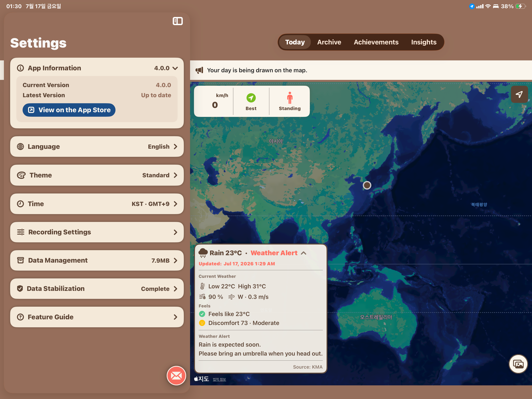Click the wind W 0.3 m/s icon
This screenshot has height=399, width=532.
pos(231,297)
